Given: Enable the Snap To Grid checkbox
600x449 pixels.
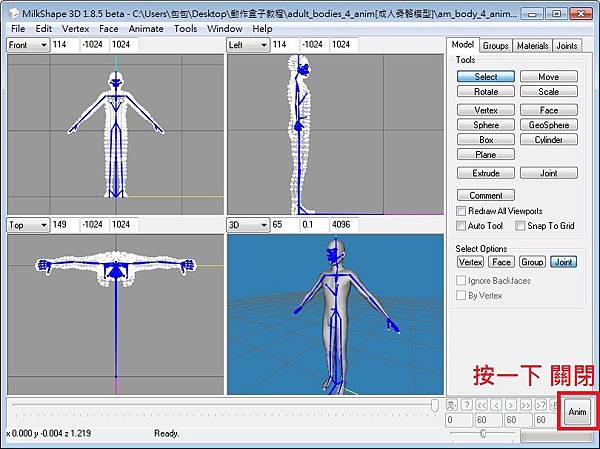Looking at the screenshot, I should (520, 226).
